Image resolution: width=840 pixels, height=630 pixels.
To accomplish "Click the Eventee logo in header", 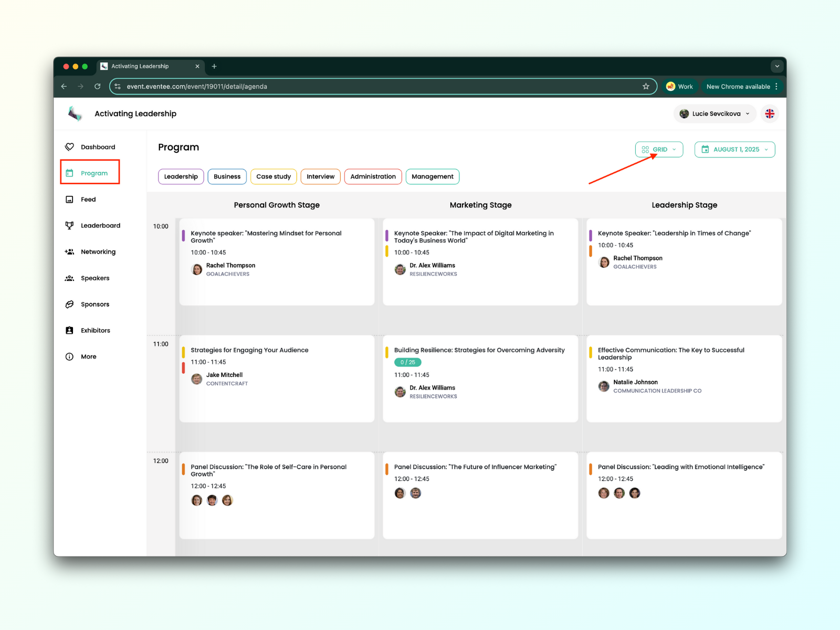I will click(75, 113).
